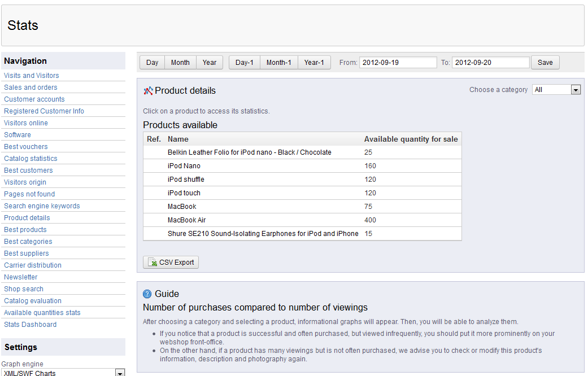Click the Product details chart icon
588x376 pixels.
[x=149, y=91]
